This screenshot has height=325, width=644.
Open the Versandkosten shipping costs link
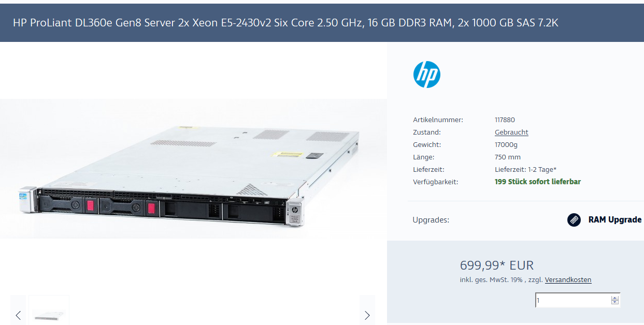(568, 279)
